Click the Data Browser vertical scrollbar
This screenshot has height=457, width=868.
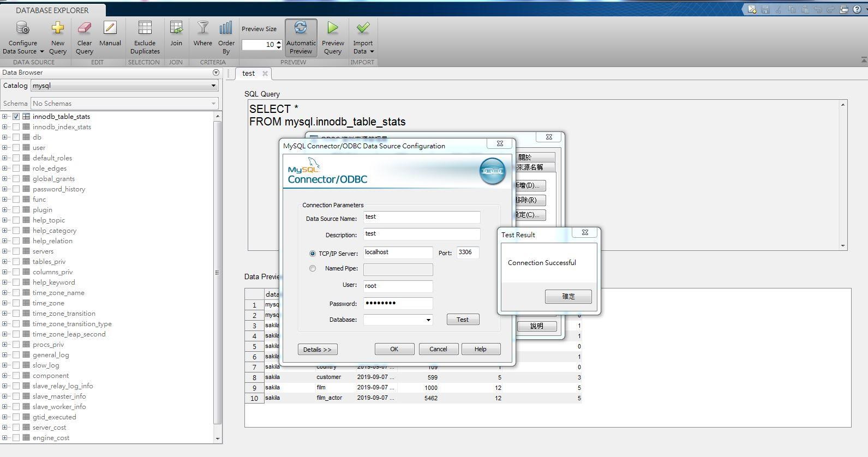(218, 273)
